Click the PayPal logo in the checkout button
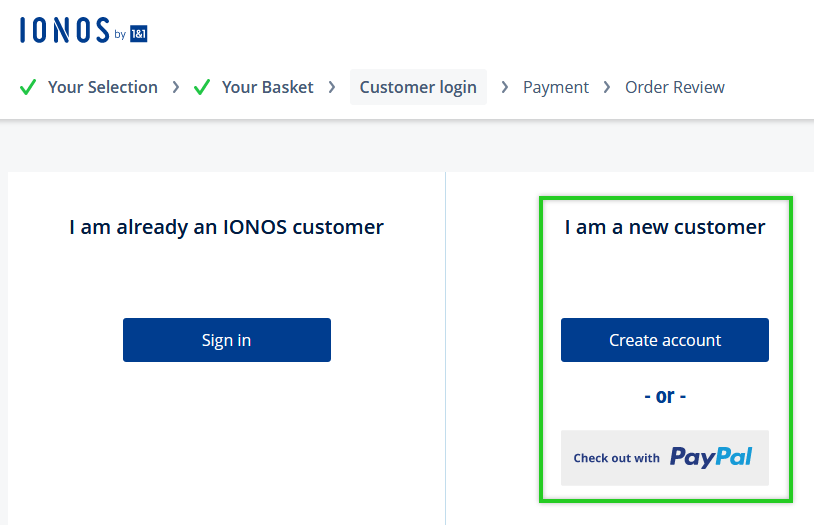The width and height of the screenshot is (814, 525). click(711, 457)
